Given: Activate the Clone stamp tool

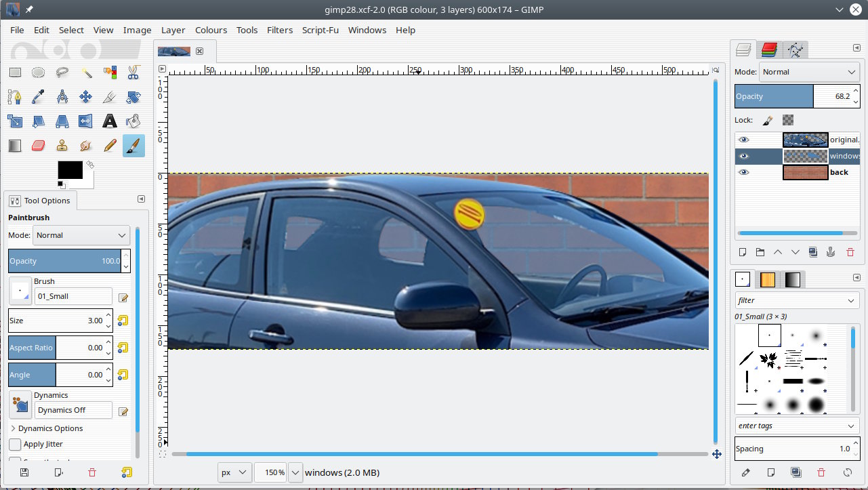Looking at the screenshot, I should pos(62,146).
